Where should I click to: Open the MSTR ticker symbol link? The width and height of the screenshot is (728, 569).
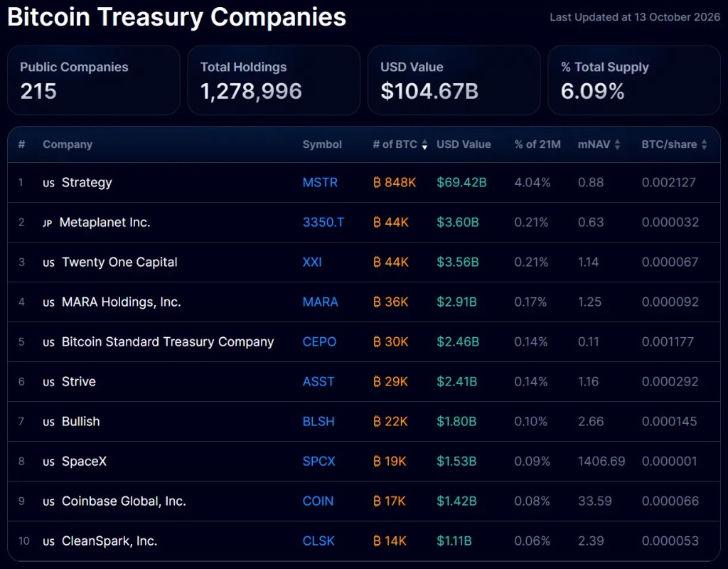pos(320,182)
